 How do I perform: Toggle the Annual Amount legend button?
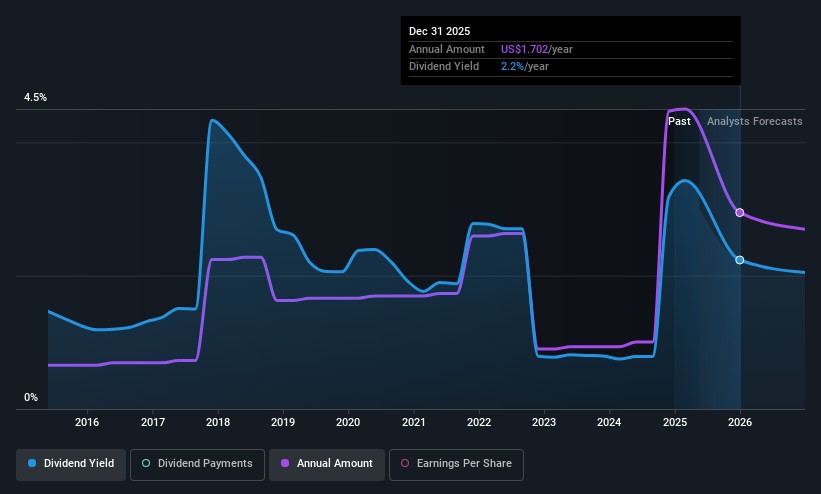327,464
